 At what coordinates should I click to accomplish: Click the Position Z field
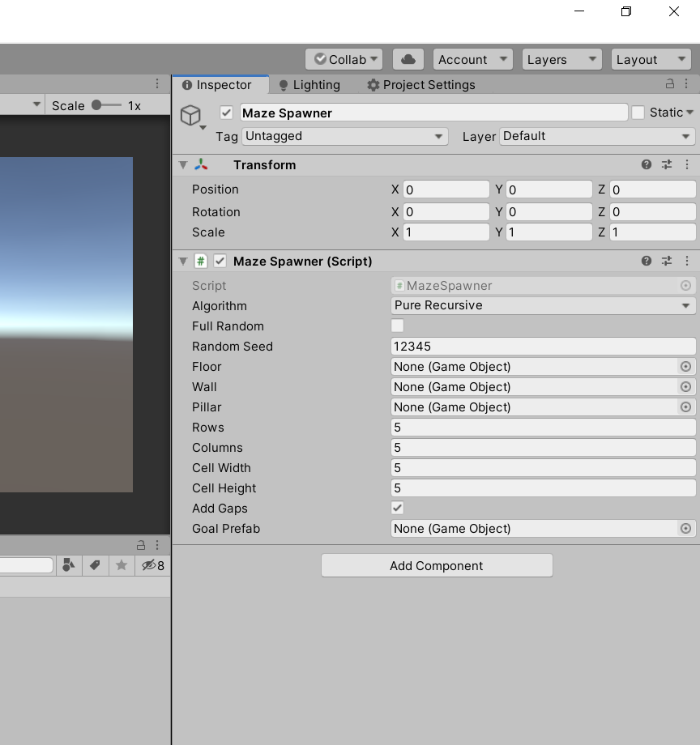pyautogui.click(x=653, y=189)
